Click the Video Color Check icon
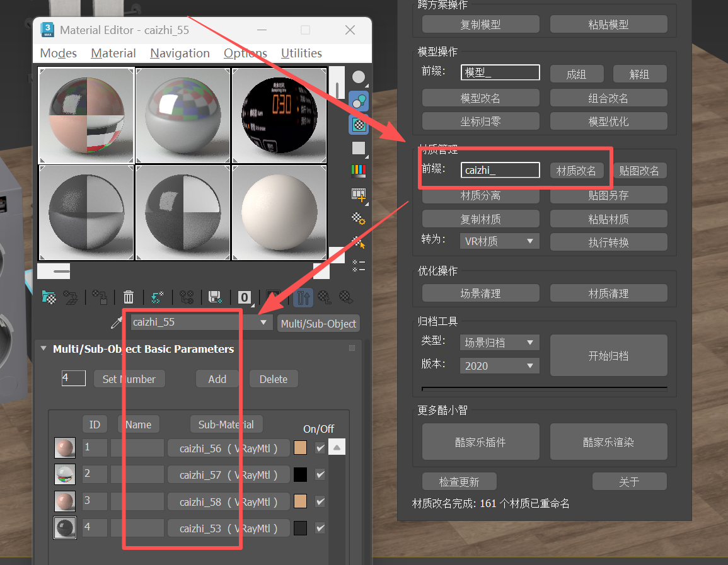 click(359, 171)
